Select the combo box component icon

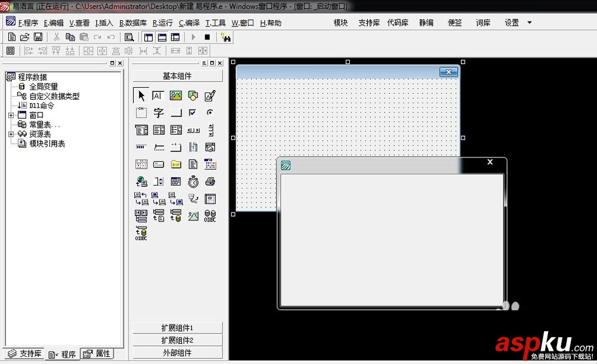pos(141,130)
